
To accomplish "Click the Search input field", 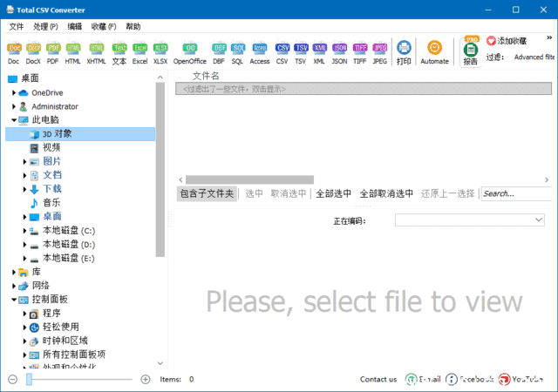I will coord(514,193).
